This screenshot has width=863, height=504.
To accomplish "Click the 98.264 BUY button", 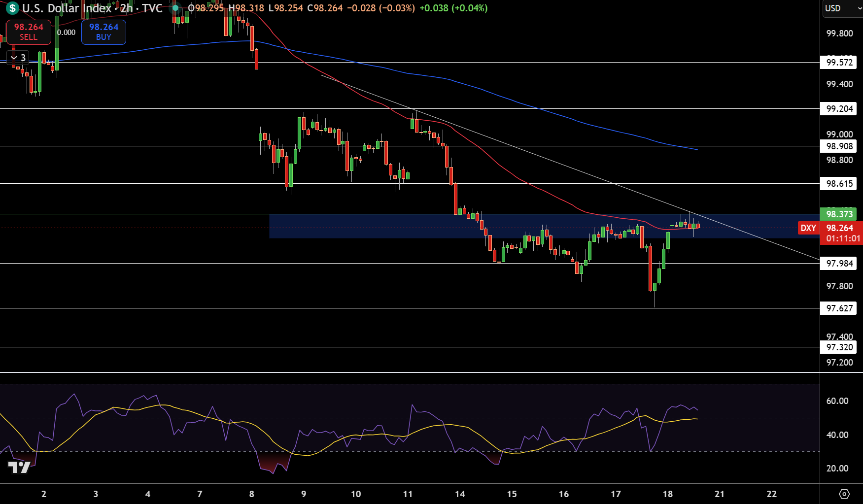I will click(104, 32).
